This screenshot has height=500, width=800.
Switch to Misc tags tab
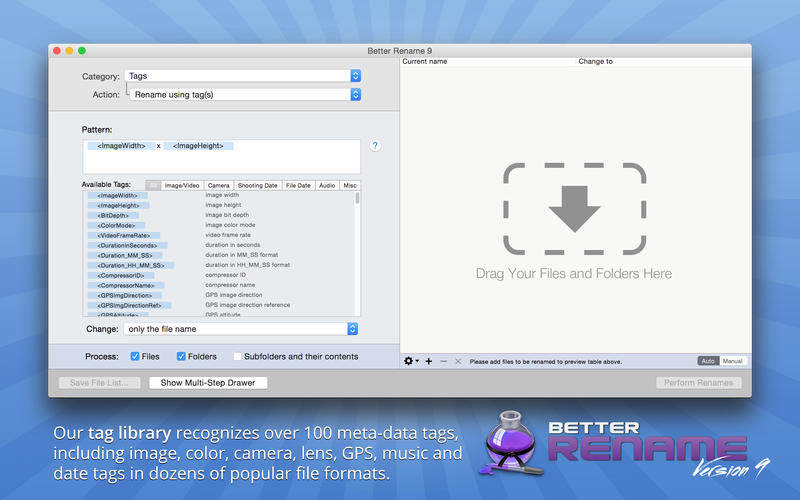[350, 185]
